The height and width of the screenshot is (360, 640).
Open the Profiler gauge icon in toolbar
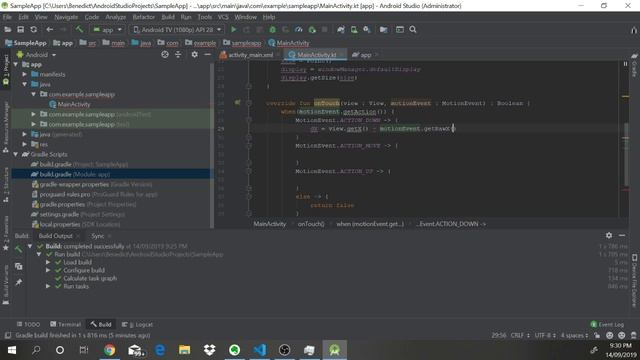tap(299, 29)
